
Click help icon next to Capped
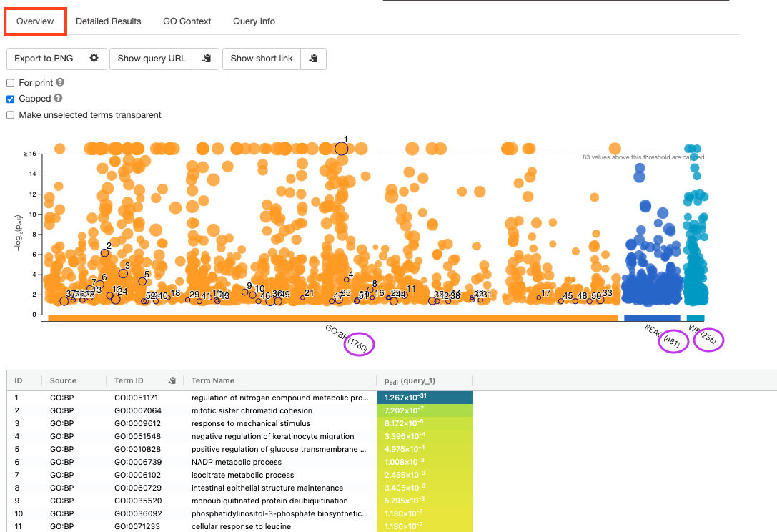pyautogui.click(x=58, y=99)
